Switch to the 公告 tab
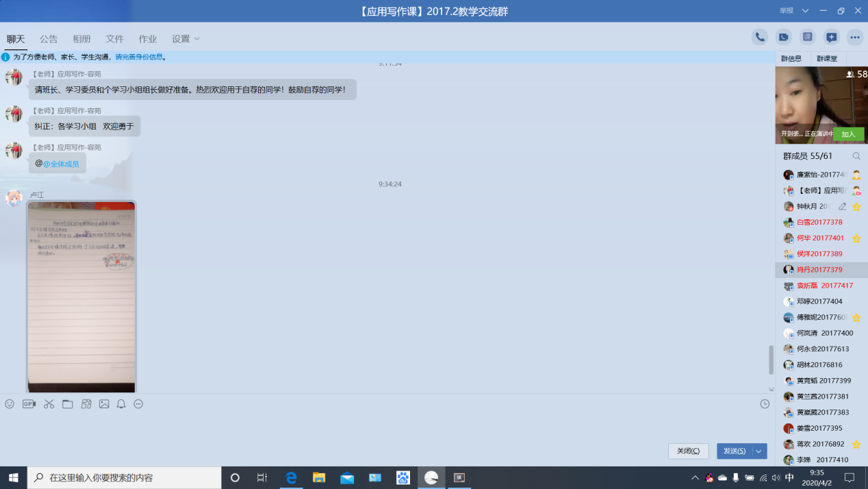Screen dimensions: 868x489 [49, 39]
